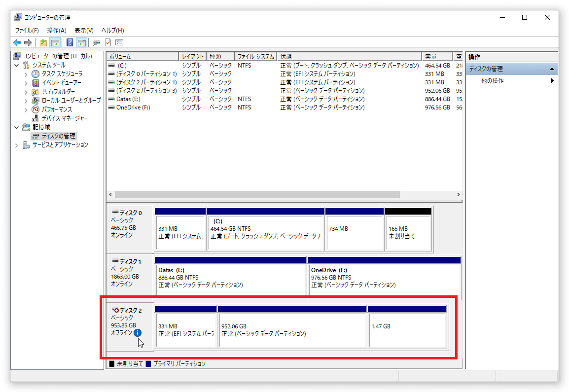
Task: Click the Rescan disks toolbar icon
Action: click(96, 43)
